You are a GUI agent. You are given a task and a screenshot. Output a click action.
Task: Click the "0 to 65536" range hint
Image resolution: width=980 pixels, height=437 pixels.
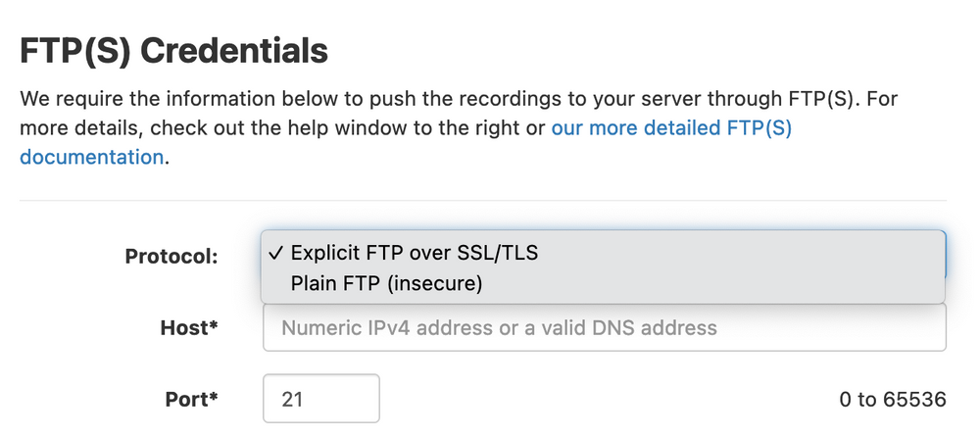(x=892, y=400)
